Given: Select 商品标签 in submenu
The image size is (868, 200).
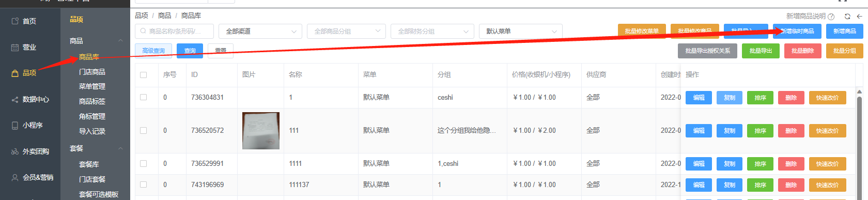Looking at the screenshot, I should 92,101.
